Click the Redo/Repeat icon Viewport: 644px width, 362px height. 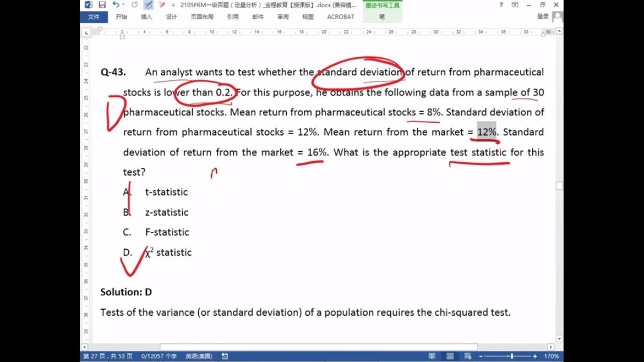point(134,4)
